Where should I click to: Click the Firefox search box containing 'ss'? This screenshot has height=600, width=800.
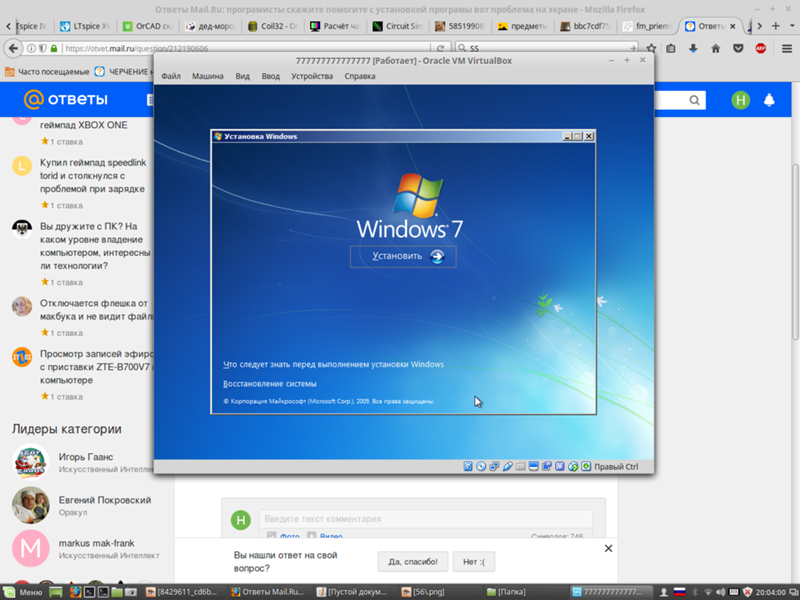click(548, 48)
